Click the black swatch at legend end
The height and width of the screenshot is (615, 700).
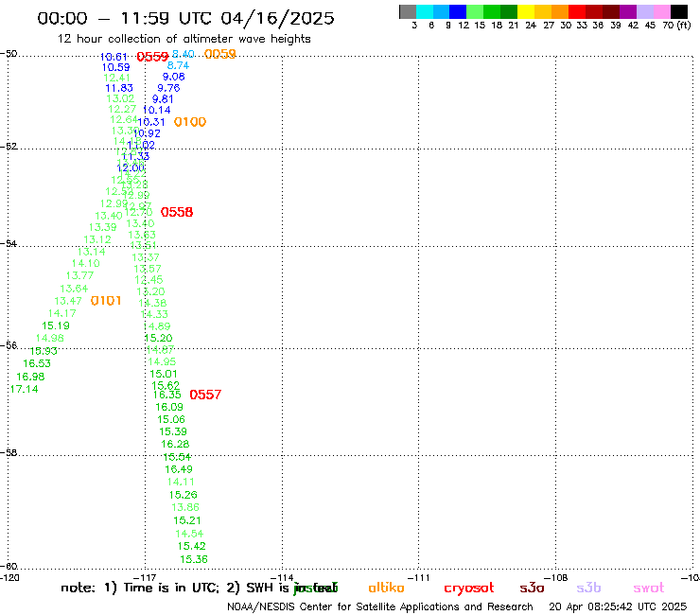679,11
